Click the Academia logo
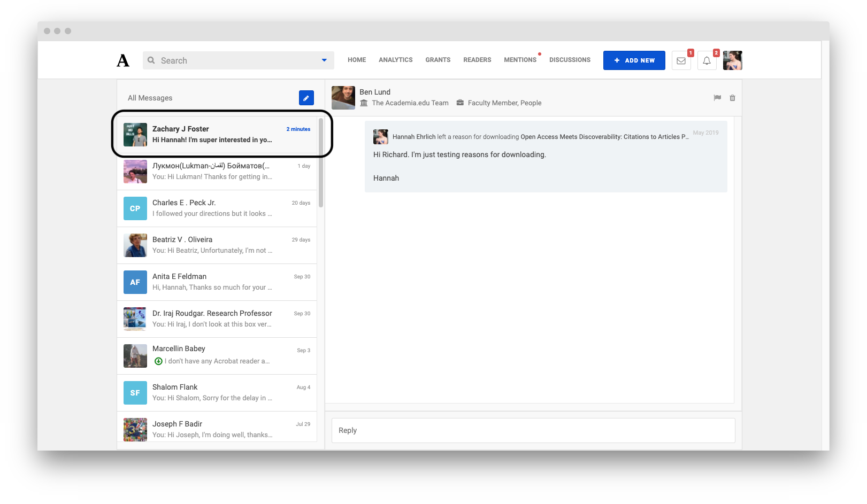867x504 pixels. (122, 60)
